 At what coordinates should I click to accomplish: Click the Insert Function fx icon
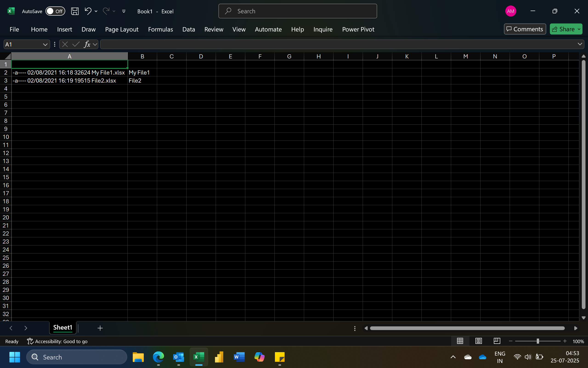pyautogui.click(x=87, y=44)
